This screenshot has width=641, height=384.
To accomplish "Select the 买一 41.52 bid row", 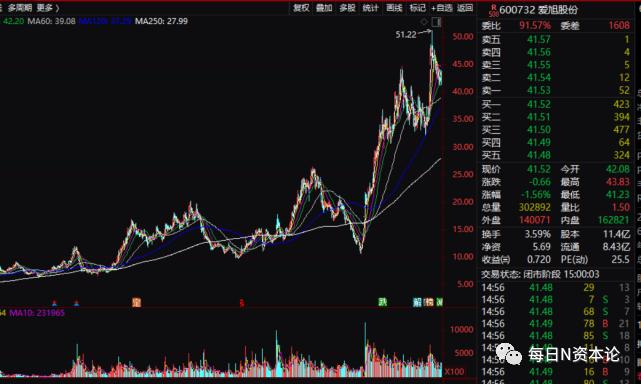I will tap(556, 105).
